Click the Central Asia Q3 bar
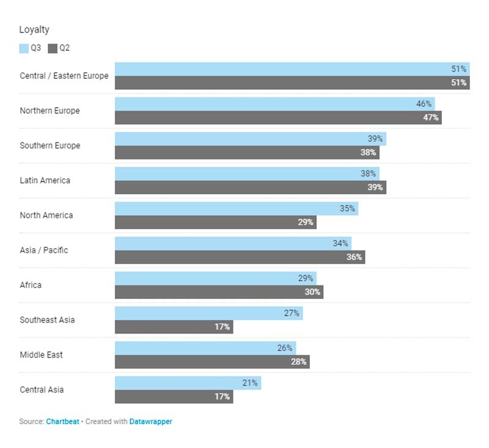 pyautogui.click(x=188, y=383)
